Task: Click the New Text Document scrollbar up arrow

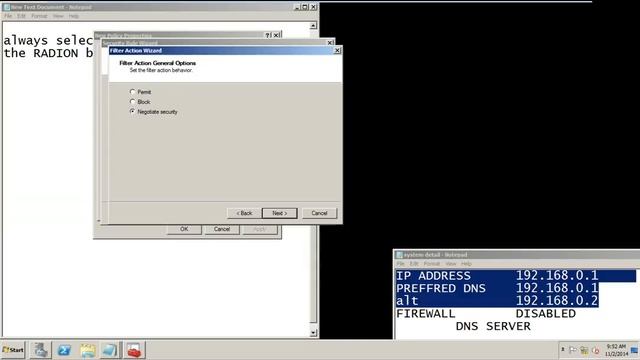Action: (313, 26)
